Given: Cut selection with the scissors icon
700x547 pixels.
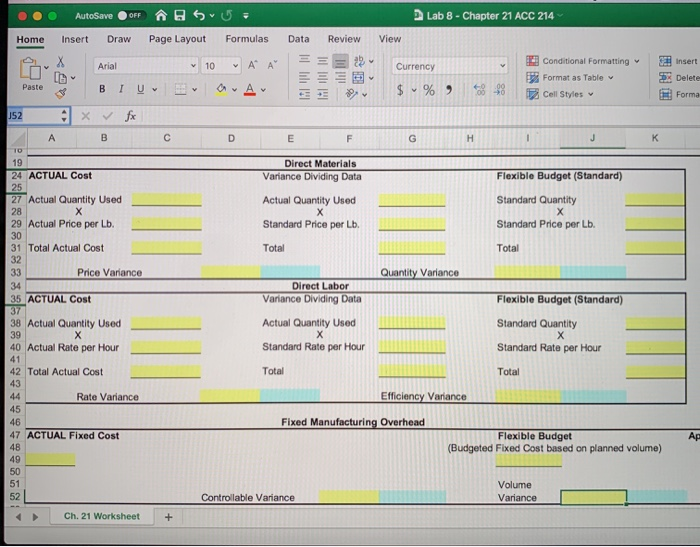Looking at the screenshot, I should (61, 61).
